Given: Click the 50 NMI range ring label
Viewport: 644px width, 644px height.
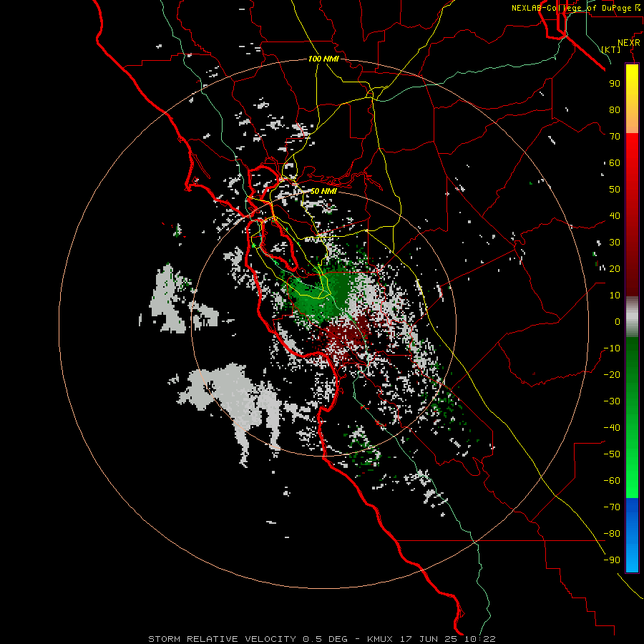Looking at the screenshot, I should 323,191.
